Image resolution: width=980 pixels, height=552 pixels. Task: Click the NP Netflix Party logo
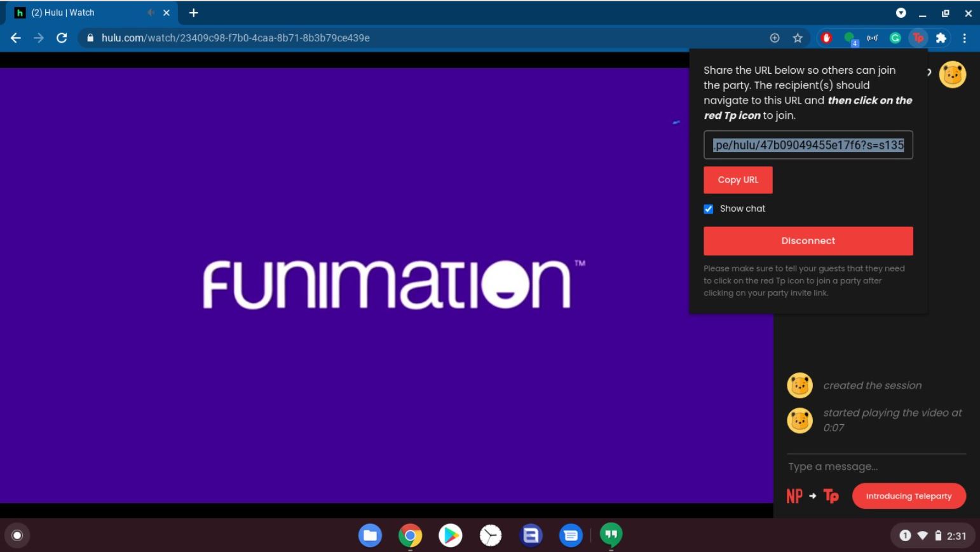(x=794, y=496)
